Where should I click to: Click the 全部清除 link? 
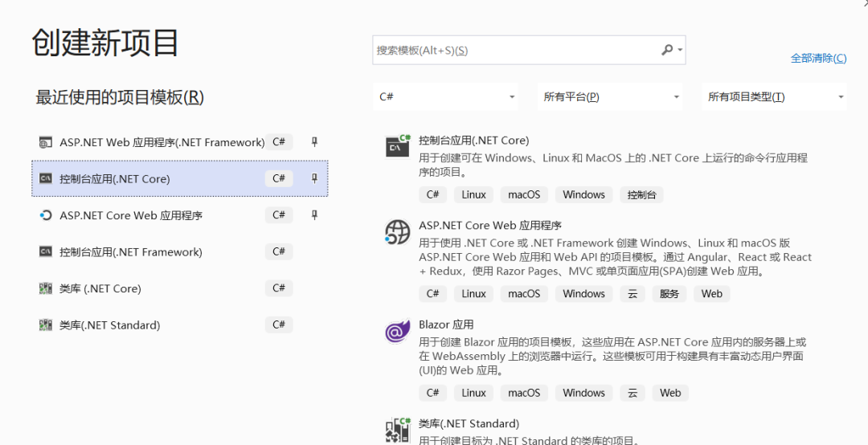pyautogui.click(x=818, y=58)
